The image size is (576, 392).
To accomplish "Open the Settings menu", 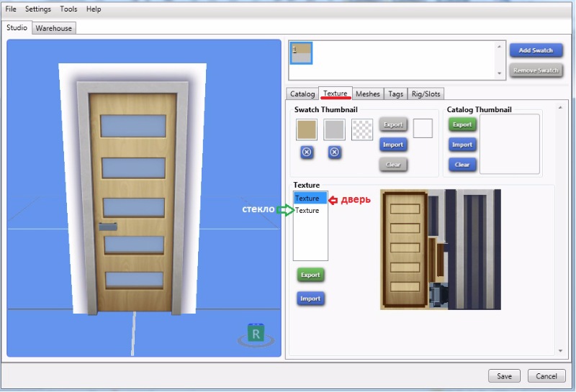I will pyautogui.click(x=37, y=9).
